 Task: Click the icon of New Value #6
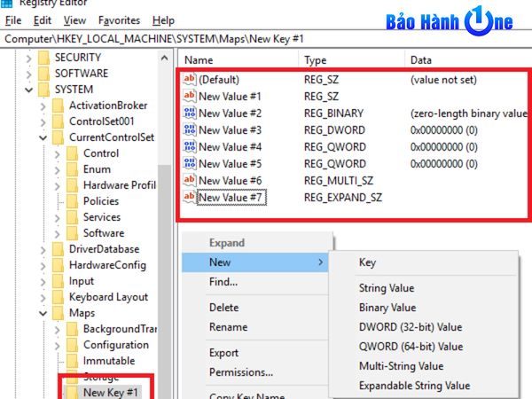tap(188, 180)
